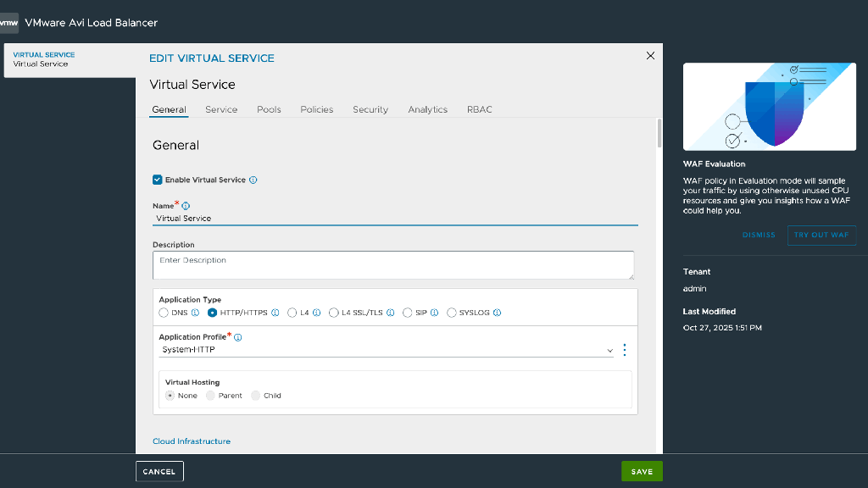This screenshot has width=868, height=488.
Task: Click the Try Out WAF button
Action: [x=821, y=235]
